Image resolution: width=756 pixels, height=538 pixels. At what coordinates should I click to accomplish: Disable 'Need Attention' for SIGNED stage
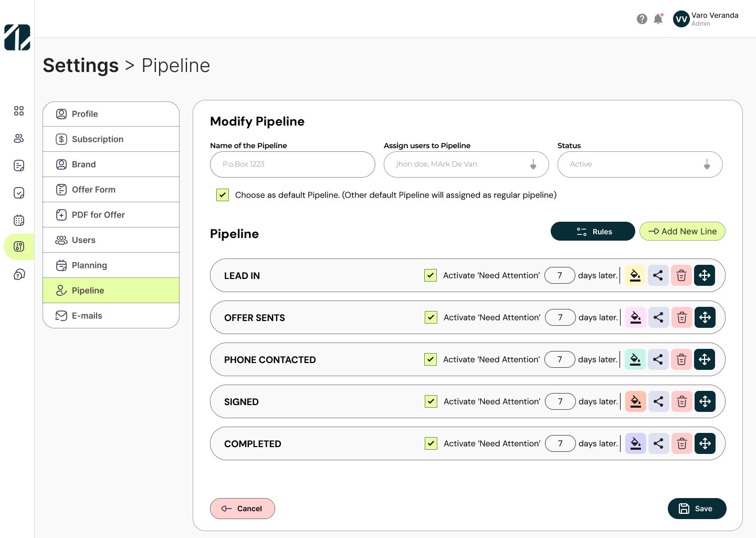click(x=431, y=401)
